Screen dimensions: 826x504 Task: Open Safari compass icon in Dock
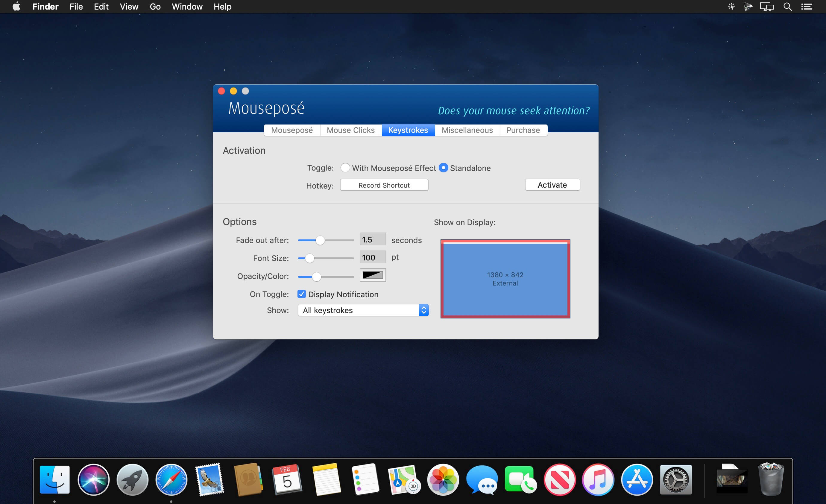point(171,479)
